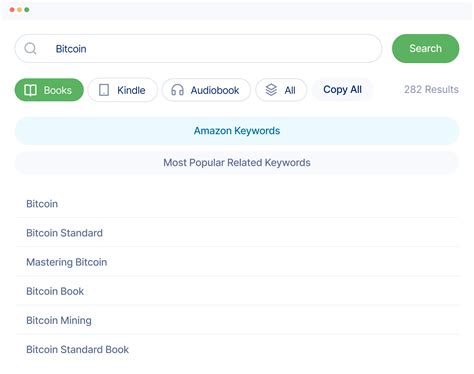
Task: Select the 'Bitcoin Standard Book' keyword row
Action: [x=238, y=349]
